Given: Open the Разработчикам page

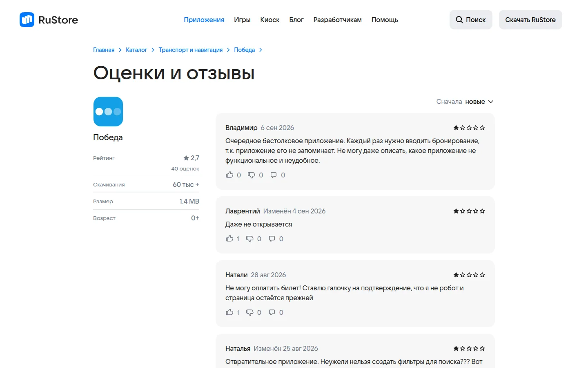Looking at the screenshot, I should (x=338, y=20).
